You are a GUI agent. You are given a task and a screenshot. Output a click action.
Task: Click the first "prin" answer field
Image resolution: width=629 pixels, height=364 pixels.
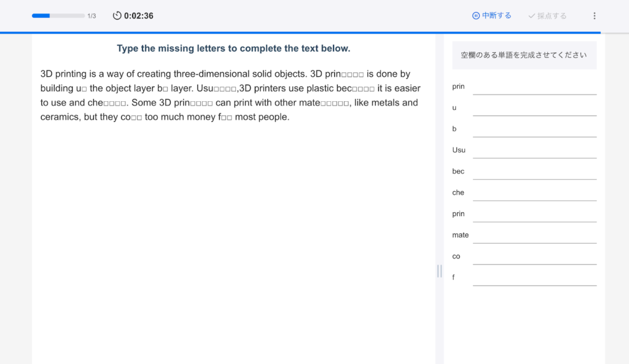click(534, 87)
